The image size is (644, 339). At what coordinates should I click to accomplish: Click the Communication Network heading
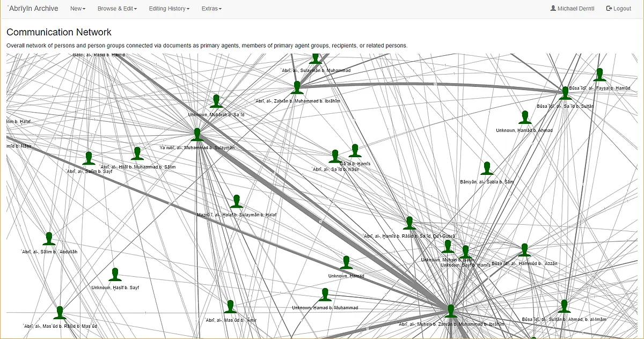pos(59,33)
